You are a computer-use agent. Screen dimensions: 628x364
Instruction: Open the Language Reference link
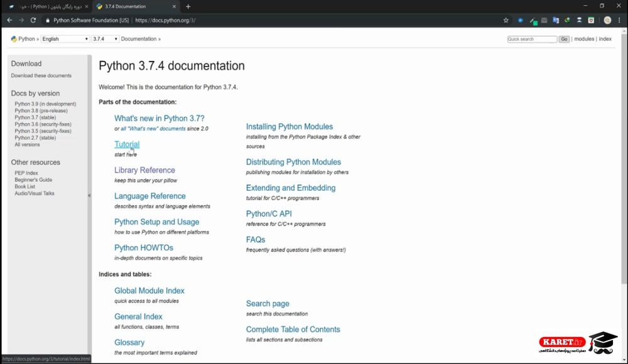(x=150, y=196)
